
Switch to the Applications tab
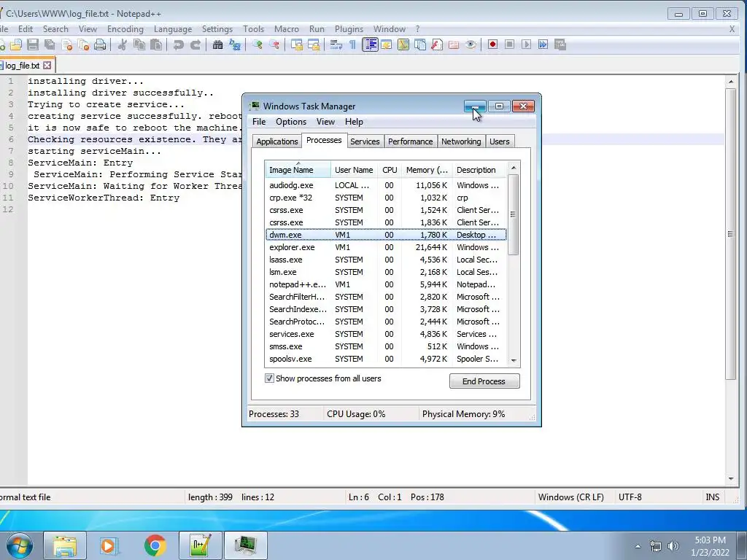pos(276,141)
